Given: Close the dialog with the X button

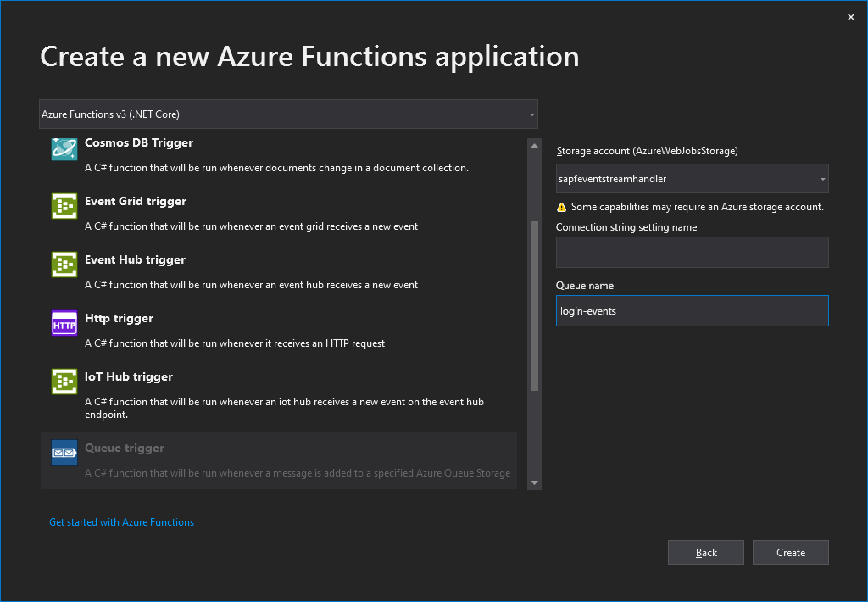Looking at the screenshot, I should (851, 17).
